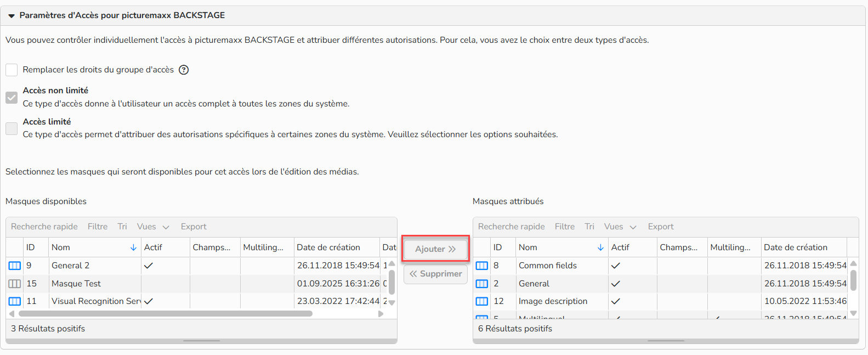The height and width of the screenshot is (355, 868).
Task: Click scroll down arrow in Masques disponibles
Action: click(392, 303)
